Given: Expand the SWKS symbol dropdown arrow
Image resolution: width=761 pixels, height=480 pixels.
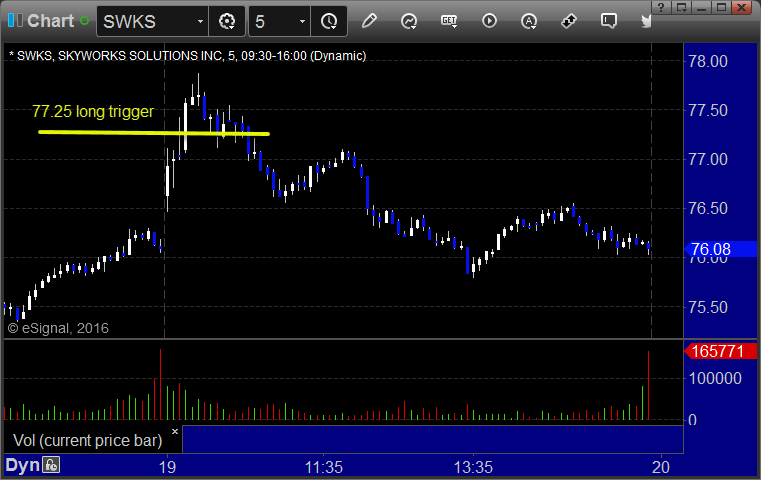Looking at the screenshot, I should coord(200,21).
